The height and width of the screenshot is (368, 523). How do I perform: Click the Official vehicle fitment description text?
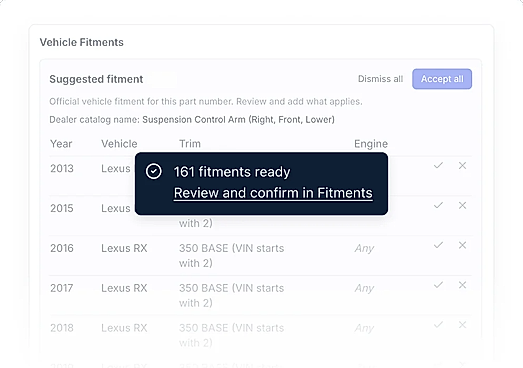(x=206, y=101)
